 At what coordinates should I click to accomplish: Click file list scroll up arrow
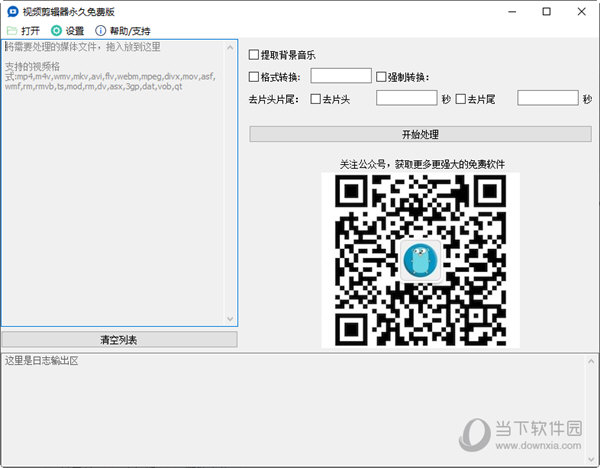click(x=230, y=48)
